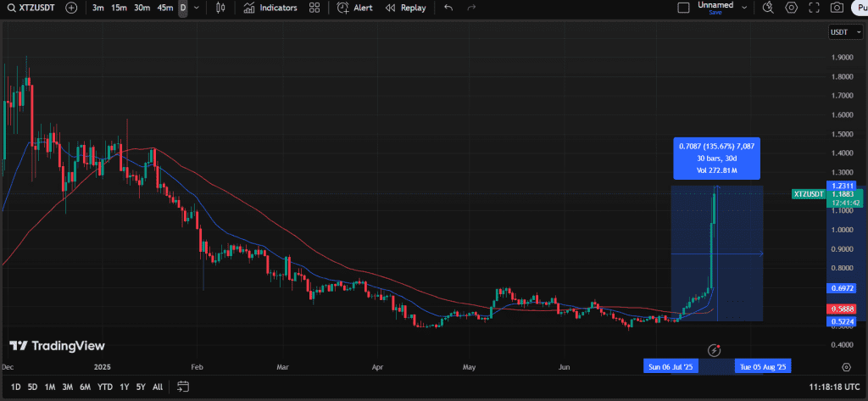Enter fullscreen mode
Screen dimensions: 868x401
tap(814, 8)
